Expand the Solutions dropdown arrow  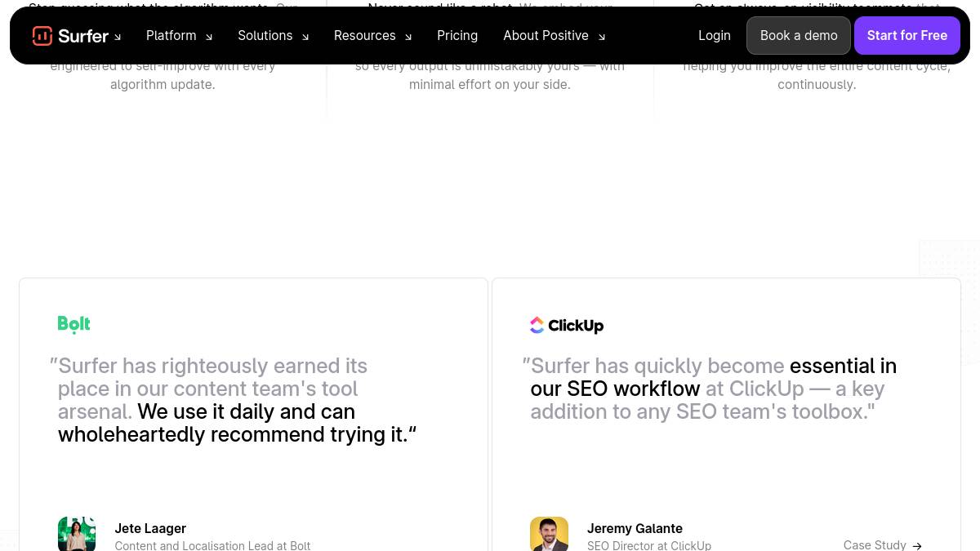click(x=305, y=37)
